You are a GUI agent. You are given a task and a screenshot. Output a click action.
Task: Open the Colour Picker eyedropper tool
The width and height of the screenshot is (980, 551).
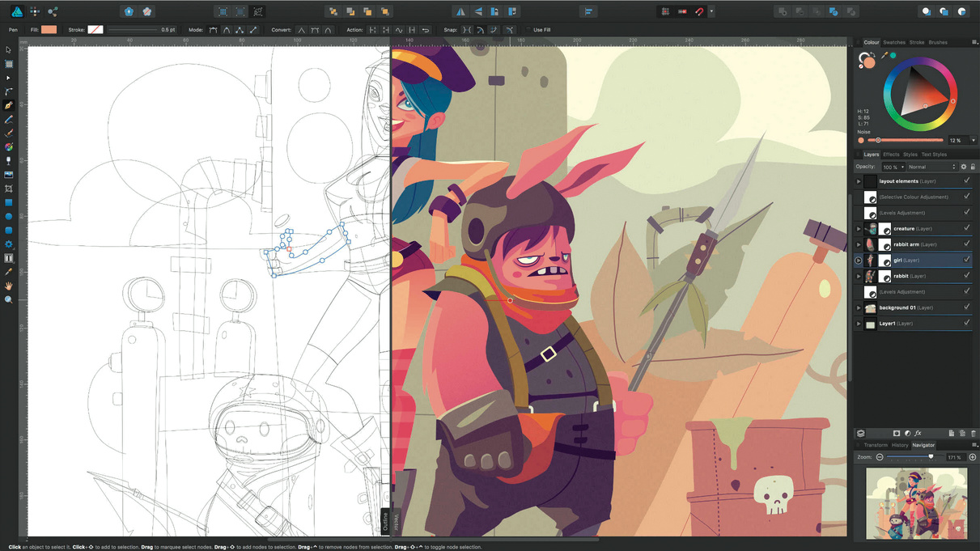9,272
